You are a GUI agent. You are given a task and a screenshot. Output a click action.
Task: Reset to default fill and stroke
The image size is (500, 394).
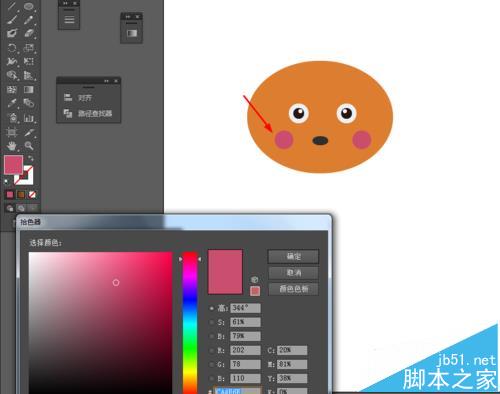click(6, 181)
